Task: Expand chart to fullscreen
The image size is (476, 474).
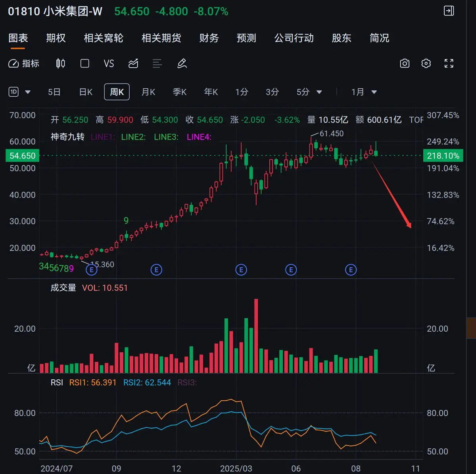Action: click(x=449, y=63)
